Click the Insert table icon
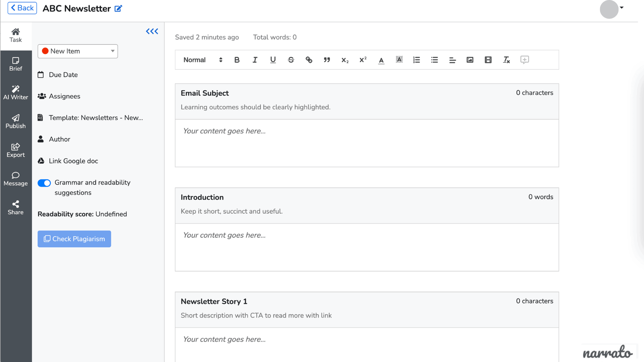 (x=488, y=60)
